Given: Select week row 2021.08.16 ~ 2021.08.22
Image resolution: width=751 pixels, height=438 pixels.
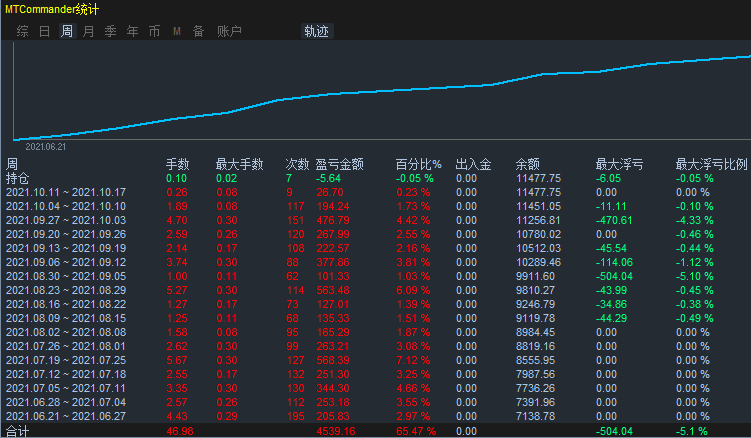Looking at the screenshot, I should tap(376, 304).
